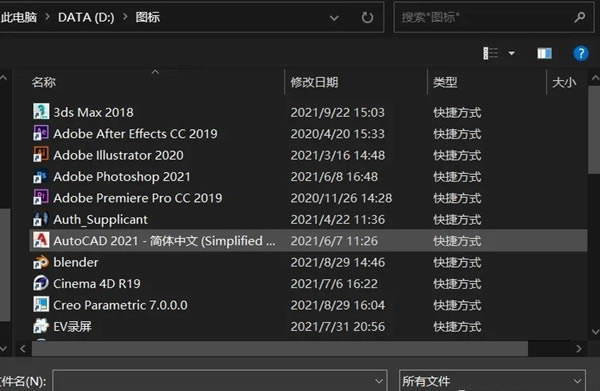Click the Creo Parametric 7.0.0.0 icon
Screen dimensions: 600x391
41,305
